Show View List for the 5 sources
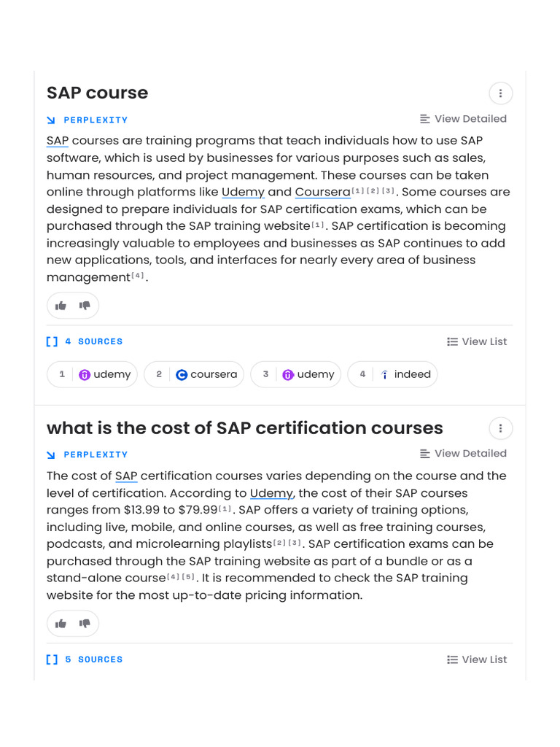This screenshot has width=560, height=747. click(x=477, y=659)
